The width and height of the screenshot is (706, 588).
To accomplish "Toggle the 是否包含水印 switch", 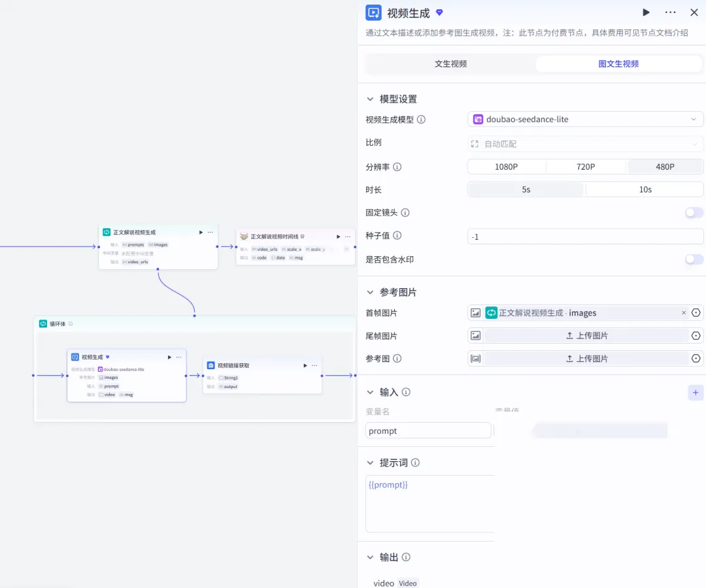I will [x=694, y=259].
